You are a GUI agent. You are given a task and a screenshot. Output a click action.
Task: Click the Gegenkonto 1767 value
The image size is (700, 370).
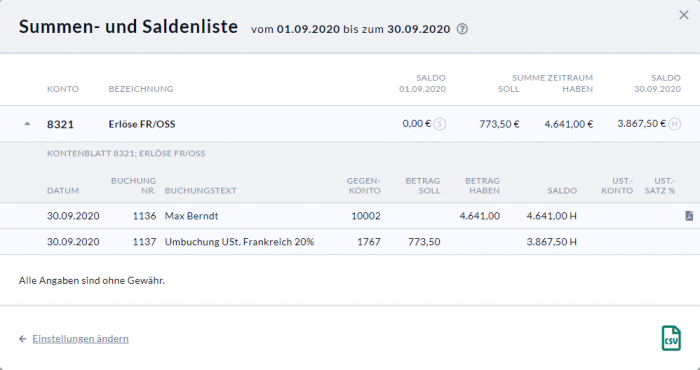[x=369, y=242]
